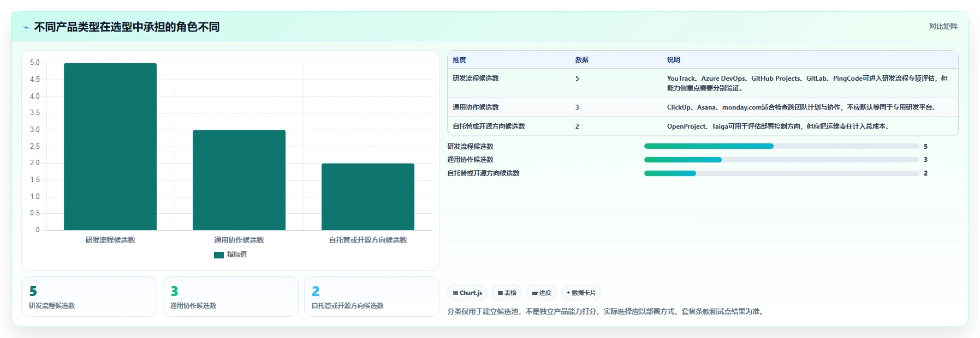Click the 数据卡片 tag chip
This screenshot has width=980, height=338.
581,293
